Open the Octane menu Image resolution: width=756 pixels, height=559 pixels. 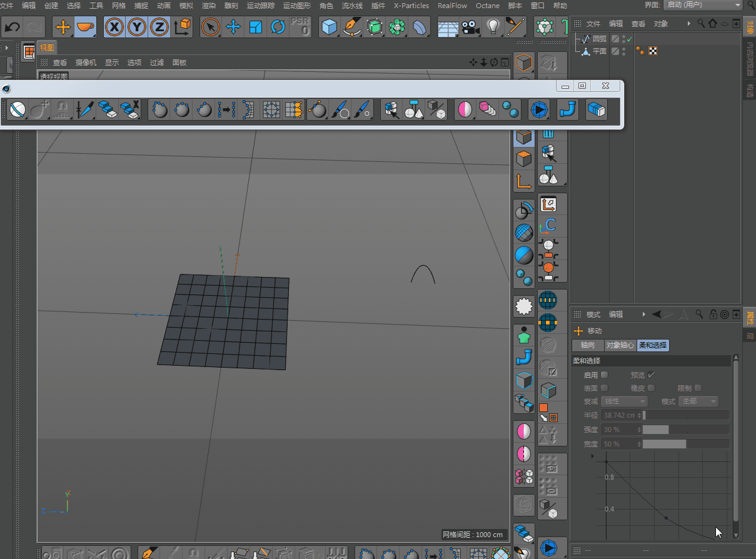[488, 6]
